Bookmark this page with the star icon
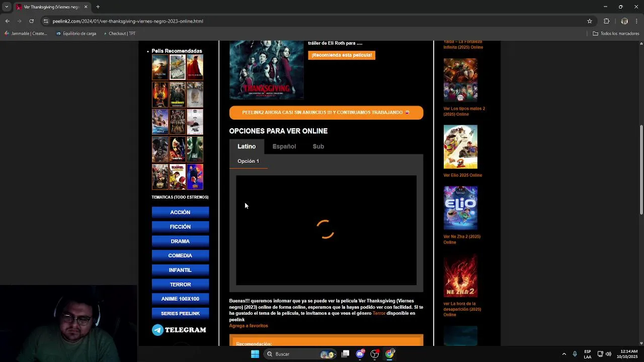This screenshot has height=362, width=644. click(590, 21)
